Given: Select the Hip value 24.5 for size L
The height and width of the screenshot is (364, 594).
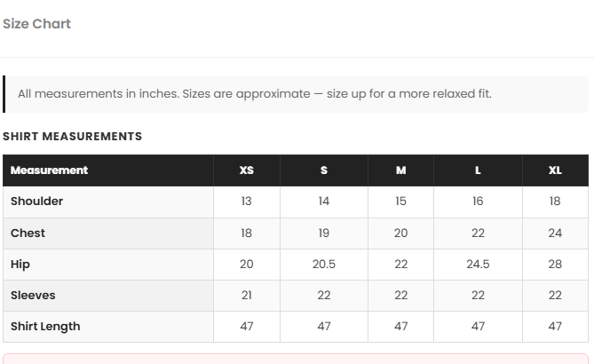Looking at the screenshot, I should coord(478,265).
